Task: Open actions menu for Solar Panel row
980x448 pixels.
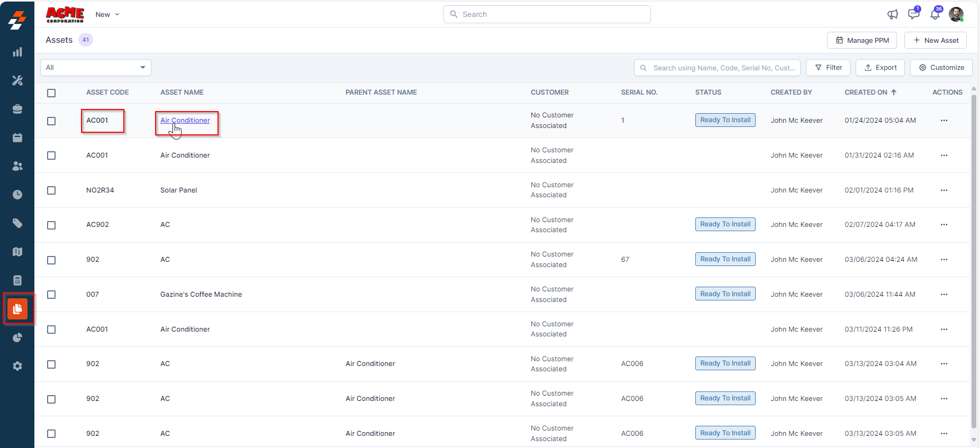Action: (x=944, y=190)
